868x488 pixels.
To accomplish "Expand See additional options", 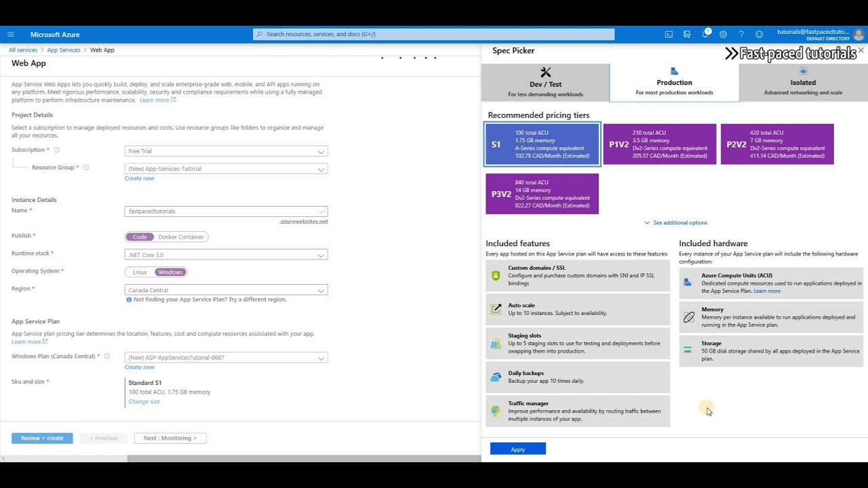I will coord(675,222).
